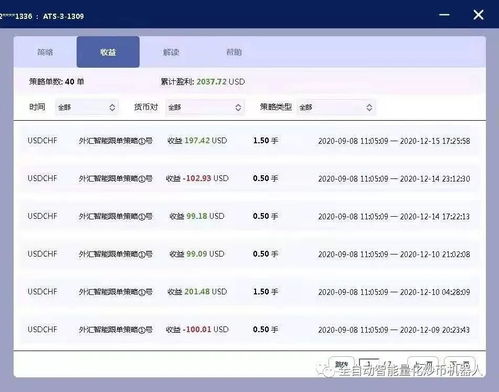Close the ATS-3-1309 window
Viewport: 499px width, 392px height.
click(x=478, y=15)
